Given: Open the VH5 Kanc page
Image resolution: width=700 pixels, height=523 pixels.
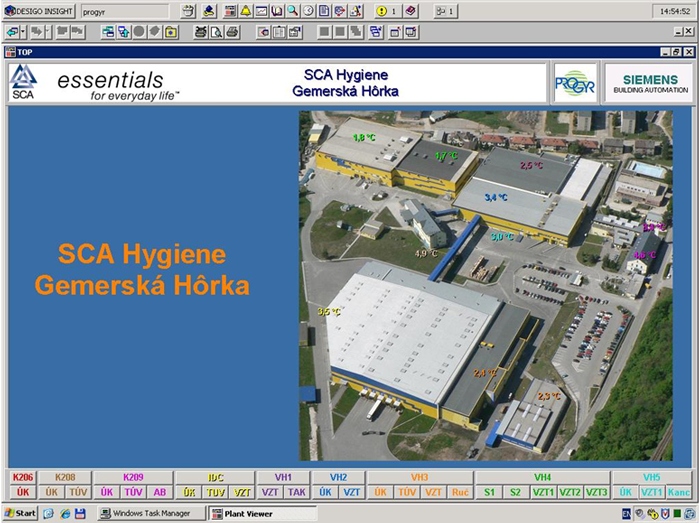Looking at the screenshot, I should click(679, 492).
